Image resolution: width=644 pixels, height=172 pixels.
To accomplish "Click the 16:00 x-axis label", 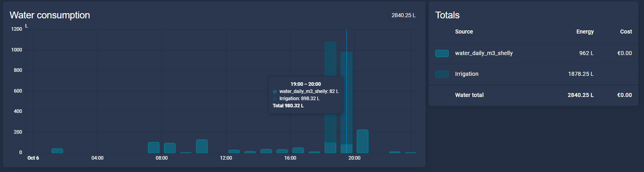I will [290, 158].
